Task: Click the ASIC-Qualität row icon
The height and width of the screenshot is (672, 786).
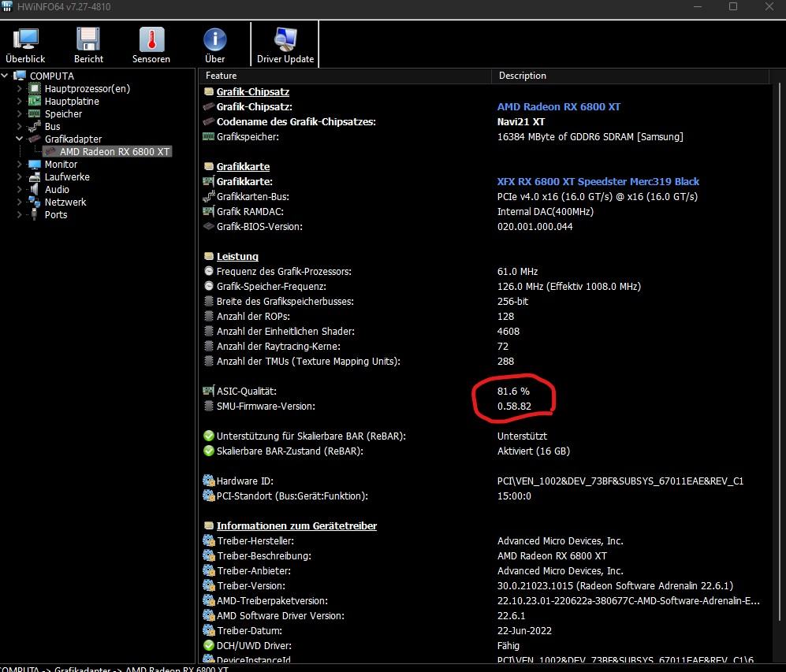Action: (x=209, y=391)
